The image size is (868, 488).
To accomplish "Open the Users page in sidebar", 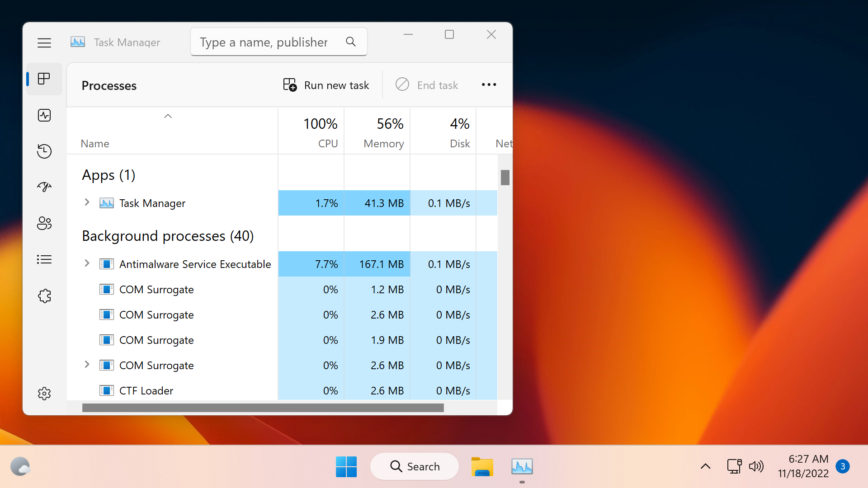I will [x=44, y=223].
